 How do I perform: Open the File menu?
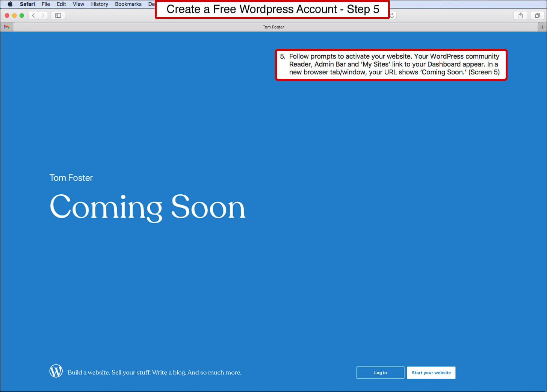(46, 4)
